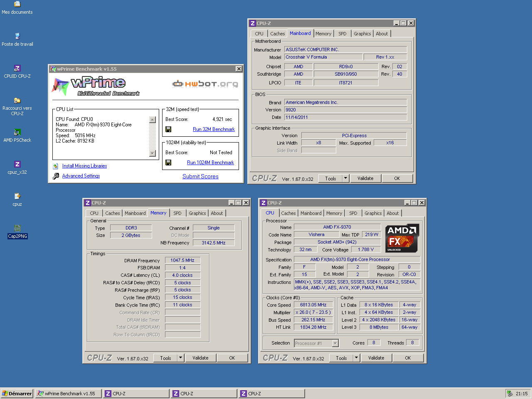Click the BIOS Version 9920 field
Screen dimensions: 532x399
[346, 110]
